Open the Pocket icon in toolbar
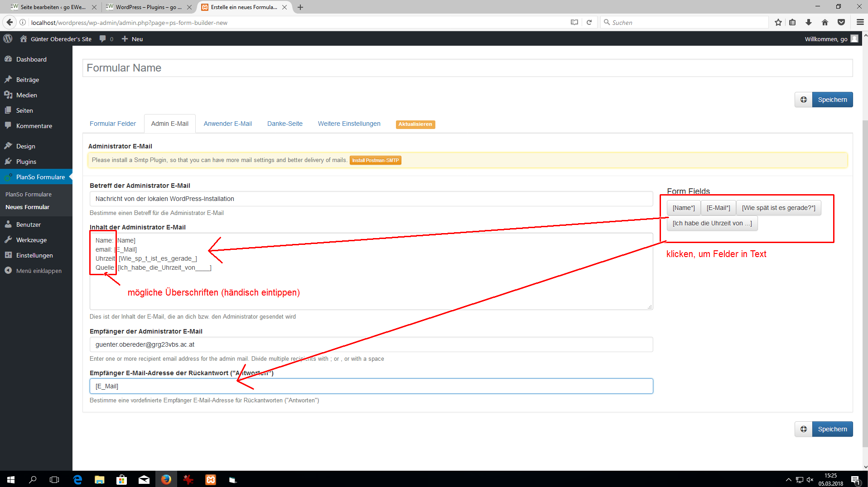868x487 pixels. pos(841,22)
